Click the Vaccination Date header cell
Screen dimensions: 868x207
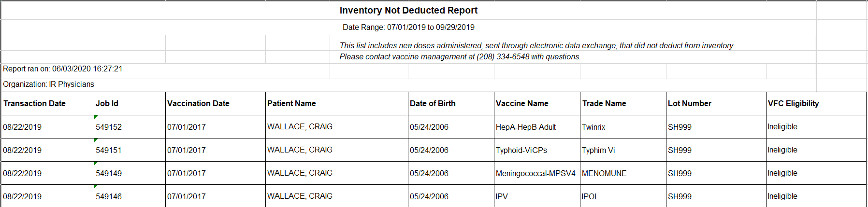click(x=216, y=103)
